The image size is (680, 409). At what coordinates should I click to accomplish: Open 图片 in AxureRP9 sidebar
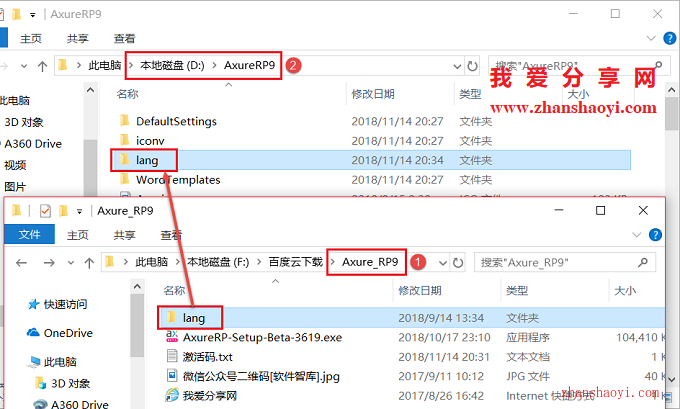coord(15,187)
